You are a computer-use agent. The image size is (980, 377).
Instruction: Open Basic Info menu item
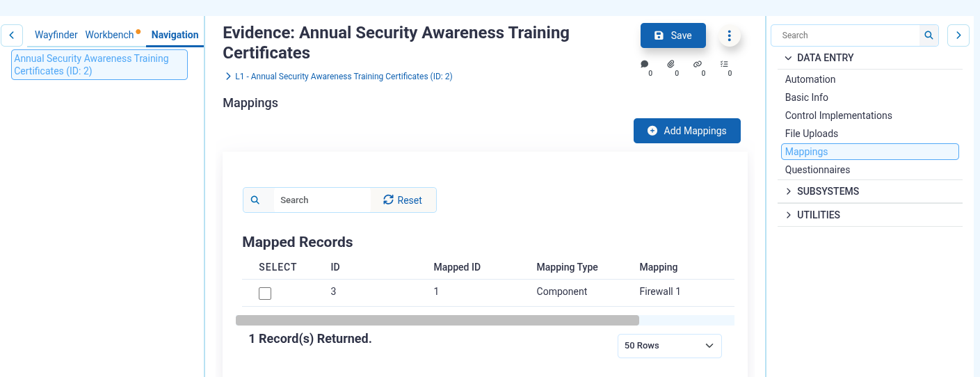coord(807,97)
